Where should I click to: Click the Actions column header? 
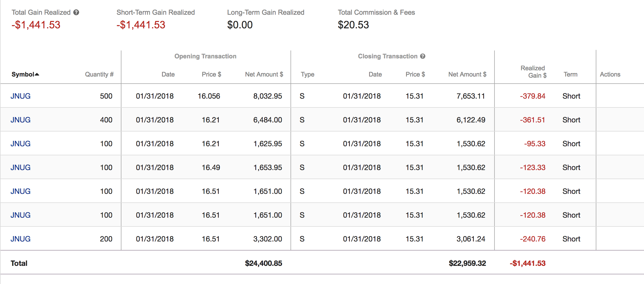pos(610,74)
